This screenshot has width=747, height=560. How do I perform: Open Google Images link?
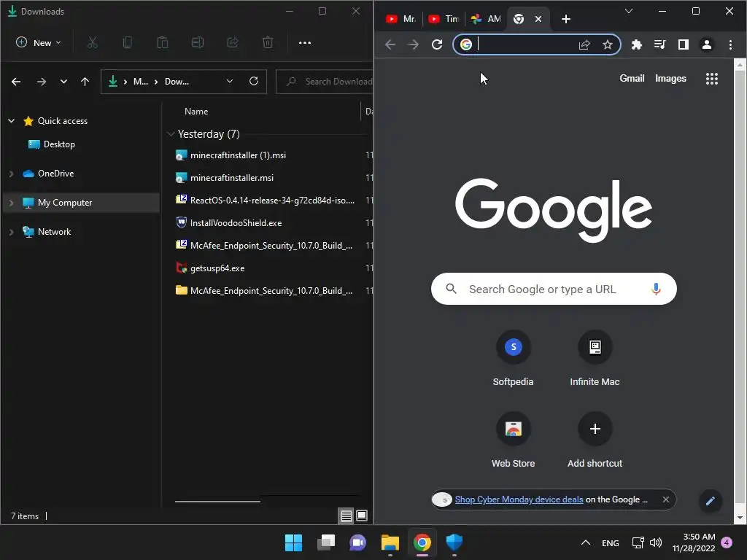point(670,79)
